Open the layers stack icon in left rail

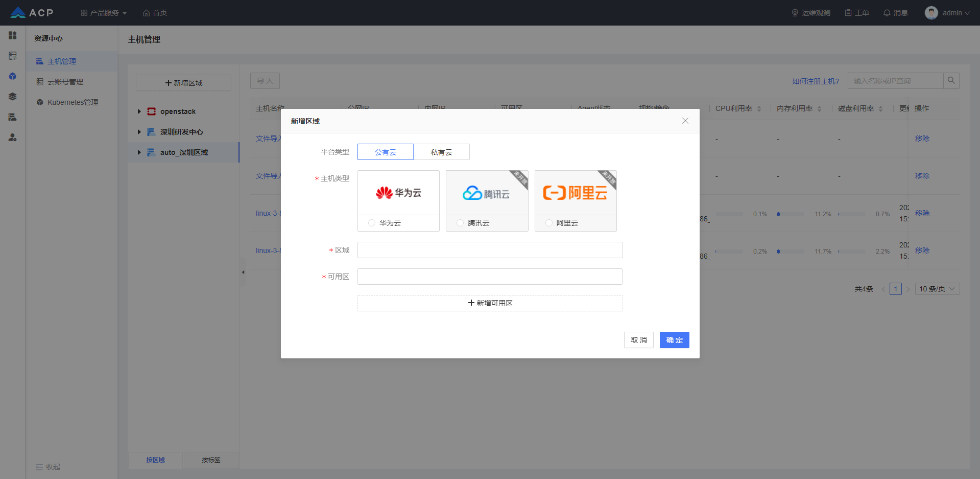pyautogui.click(x=13, y=97)
